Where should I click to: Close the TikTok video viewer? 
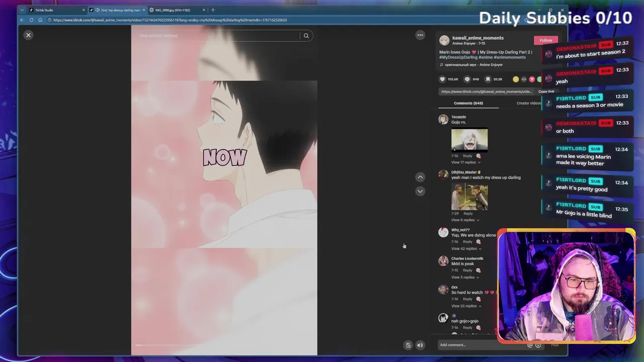coord(28,35)
